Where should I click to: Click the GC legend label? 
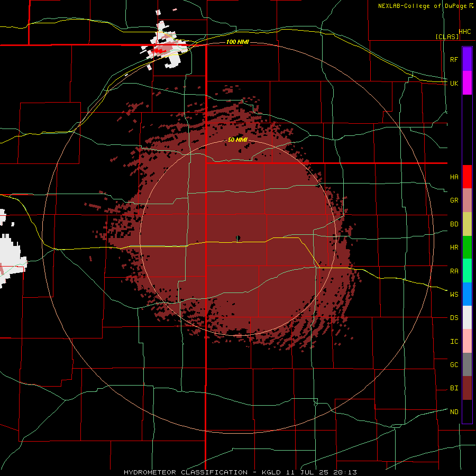454,364
